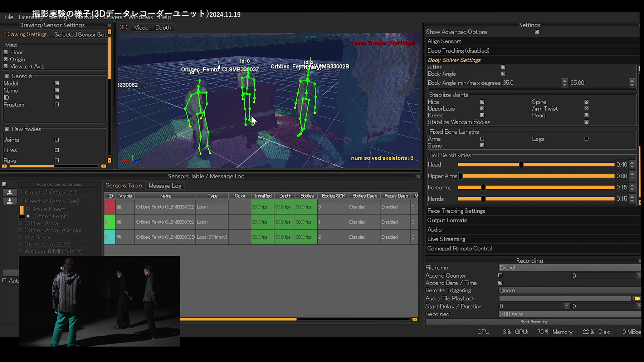Open the Remote Triggering dropdown set to Ignore

coord(569,291)
